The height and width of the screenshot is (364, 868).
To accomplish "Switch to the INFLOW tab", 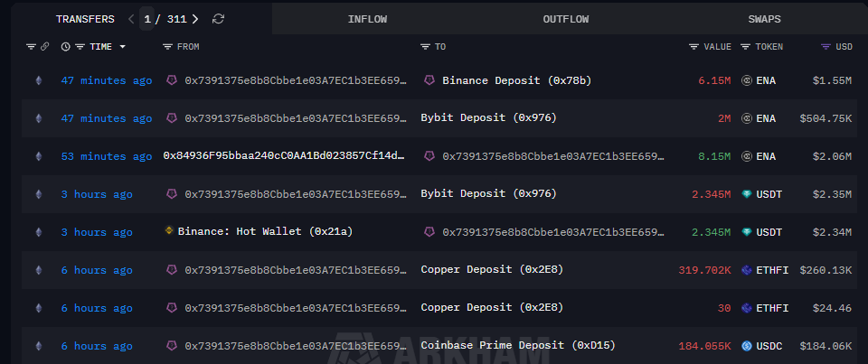I will 368,18.
